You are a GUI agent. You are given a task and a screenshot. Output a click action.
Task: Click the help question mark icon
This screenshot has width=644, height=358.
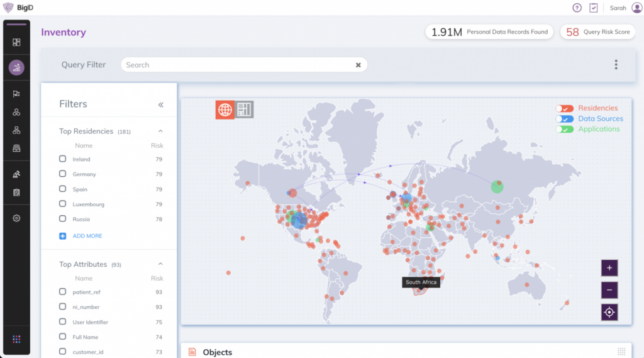pos(577,8)
